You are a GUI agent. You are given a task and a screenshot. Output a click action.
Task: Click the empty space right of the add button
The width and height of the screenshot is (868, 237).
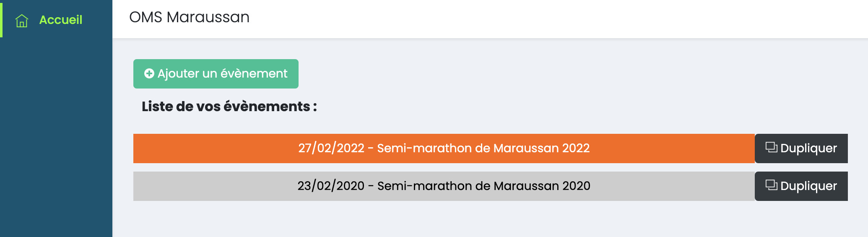point(545,74)
